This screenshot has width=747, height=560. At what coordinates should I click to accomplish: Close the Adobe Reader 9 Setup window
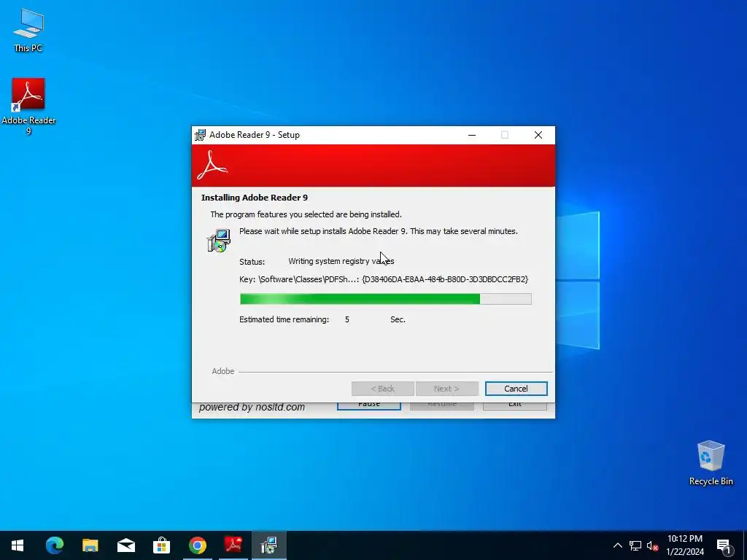pyautogui.click(x=538, y=135)
